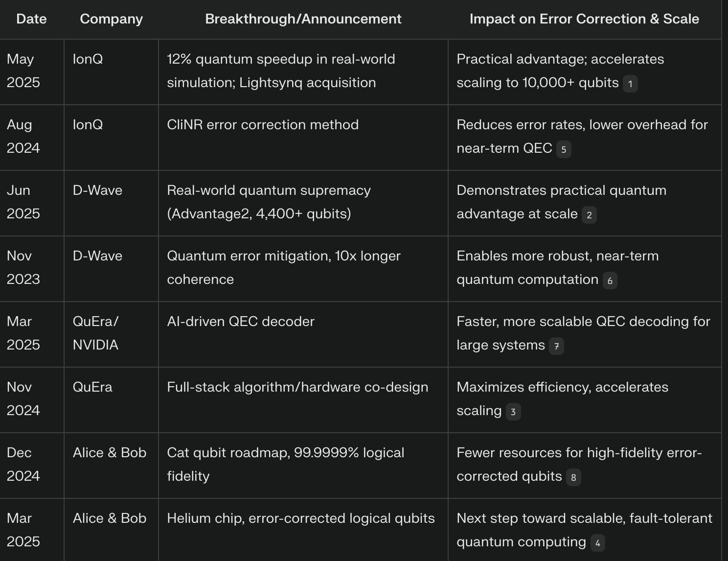Image resolution: width=728 pixels, height=561 pixels.
Task: Select the QuEra/NVIDIA company cell
Action: [x=96, y=333]
